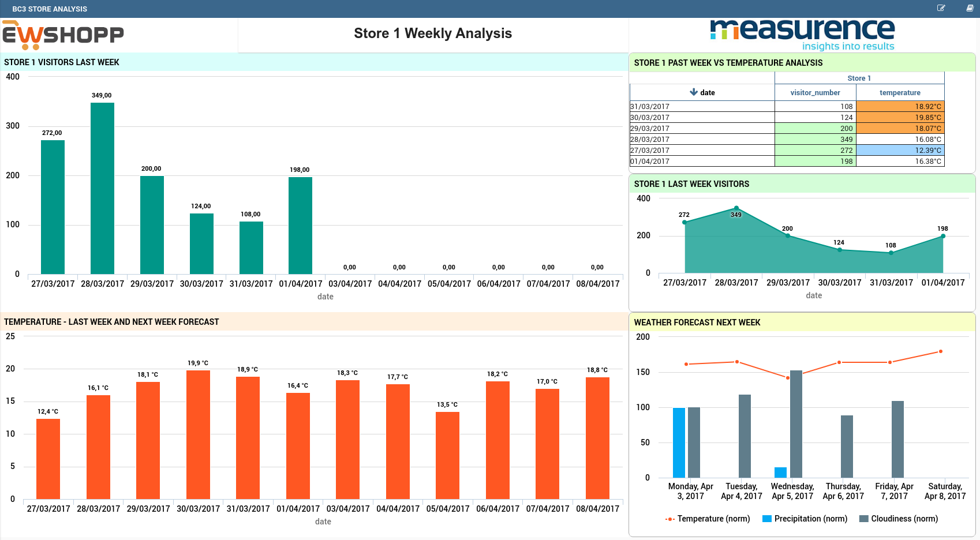The width and height of the screenshot is (980, 540).
Task: Select the Store 1 column group header
Action: (x=859, y=78)
